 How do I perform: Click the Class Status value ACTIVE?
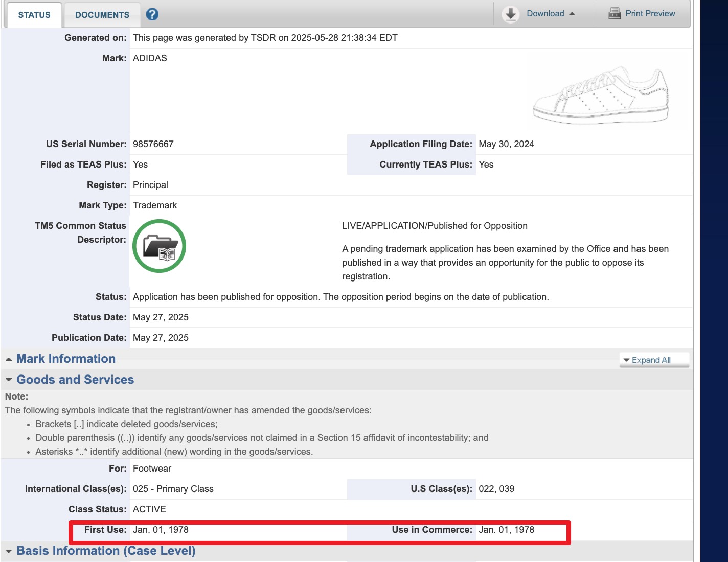click(x=149, y=509)
